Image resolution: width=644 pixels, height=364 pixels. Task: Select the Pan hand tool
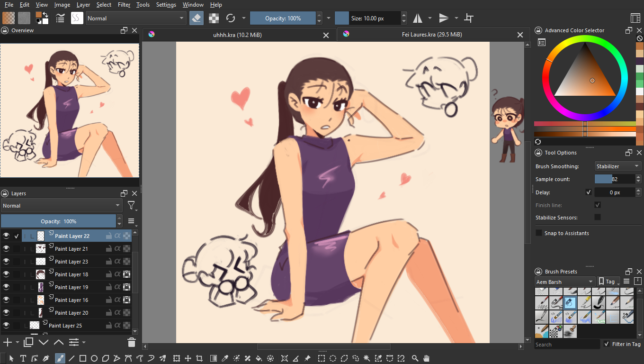coord(426,358)
